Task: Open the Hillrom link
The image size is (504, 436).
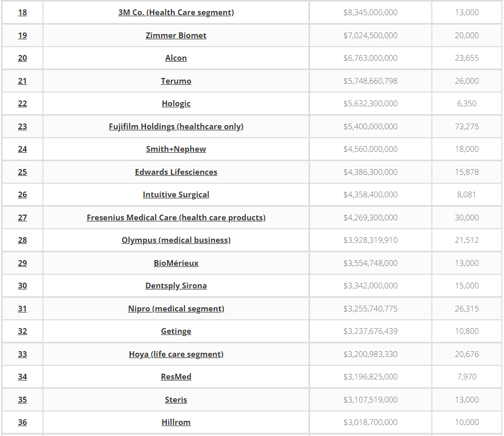Action: point(176,422)
